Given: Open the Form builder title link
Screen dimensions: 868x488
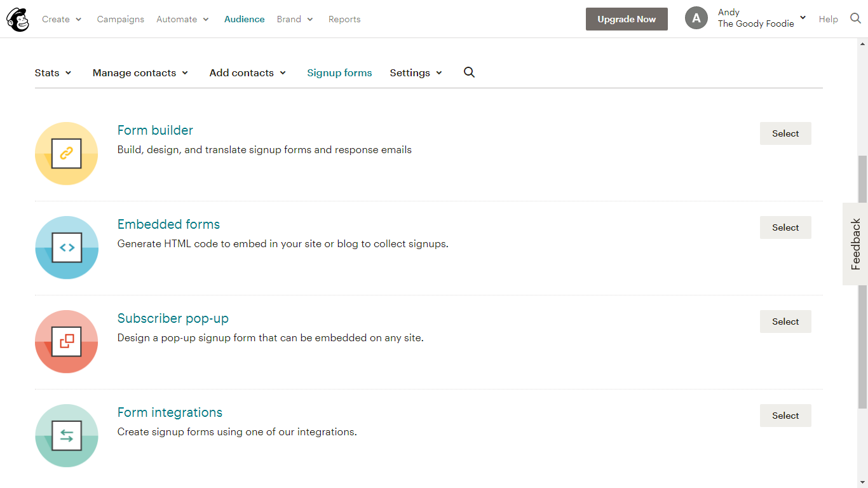Looking at the screenshot, I should (155, 130).
